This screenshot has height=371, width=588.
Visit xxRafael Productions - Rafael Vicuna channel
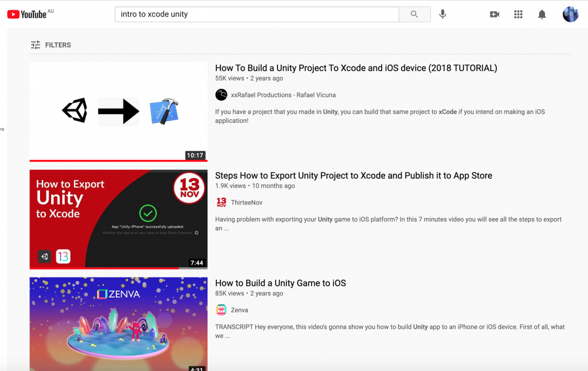pos(283,95)
